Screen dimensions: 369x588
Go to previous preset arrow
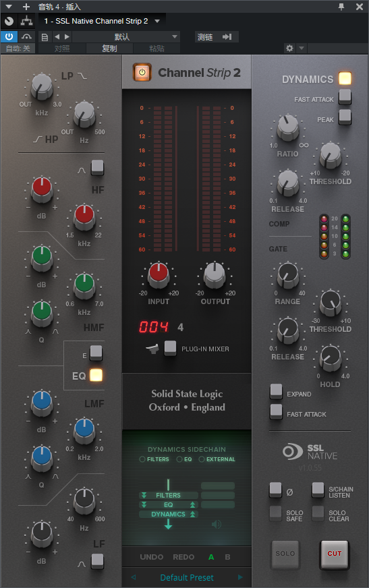click(57, 36)
